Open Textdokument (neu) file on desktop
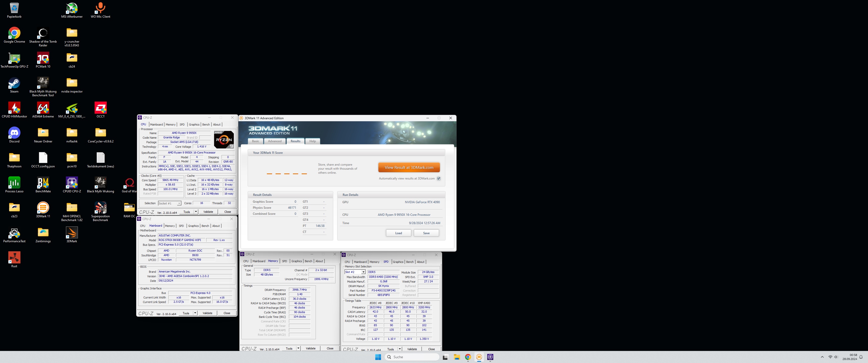868x363 pixels. [100, 160]
